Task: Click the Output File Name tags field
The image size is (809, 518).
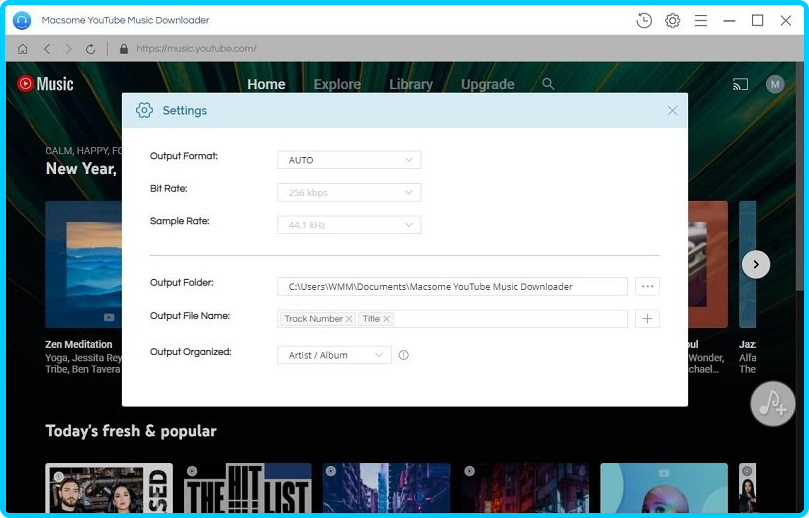Action: 452,319
